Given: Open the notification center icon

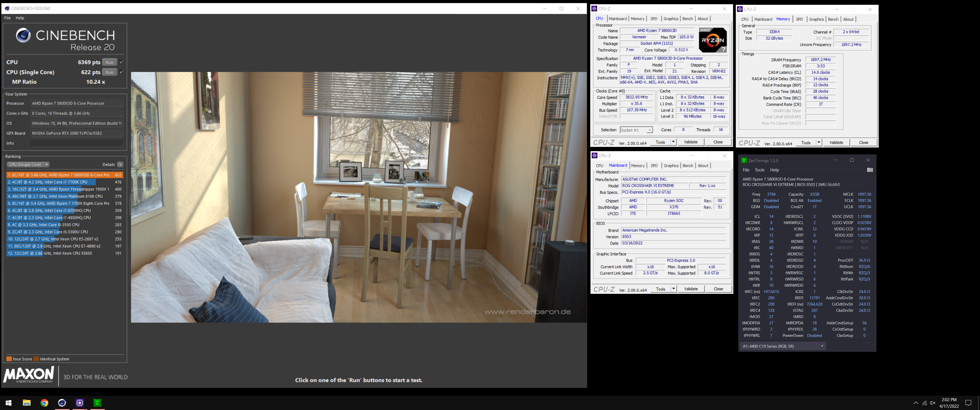Looking at the screenshot, I should point(969,403).
